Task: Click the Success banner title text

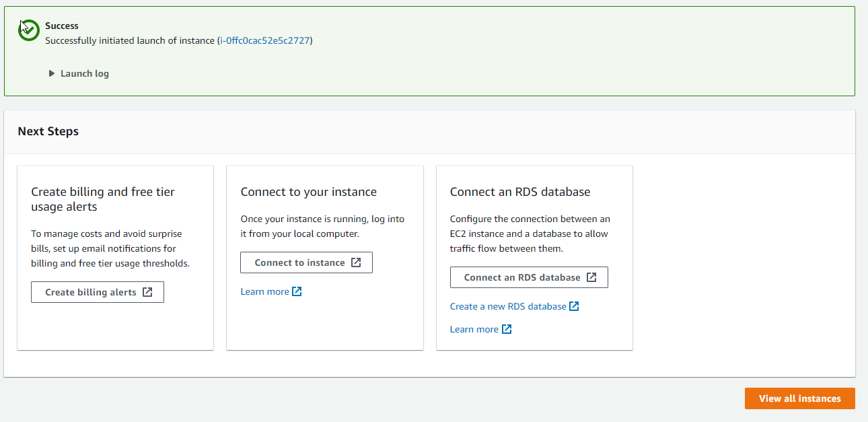Action: (x=62, y=26)
